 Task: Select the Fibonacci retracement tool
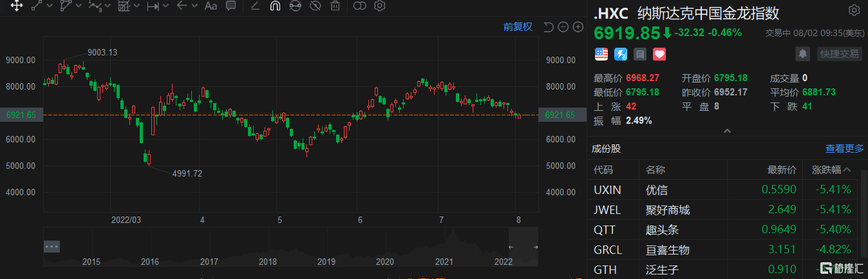[x=124, y=6]
